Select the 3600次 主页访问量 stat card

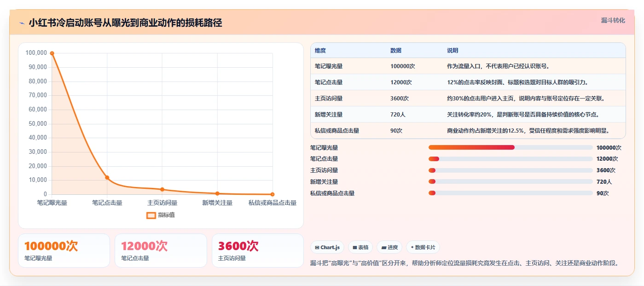[258, 251]
